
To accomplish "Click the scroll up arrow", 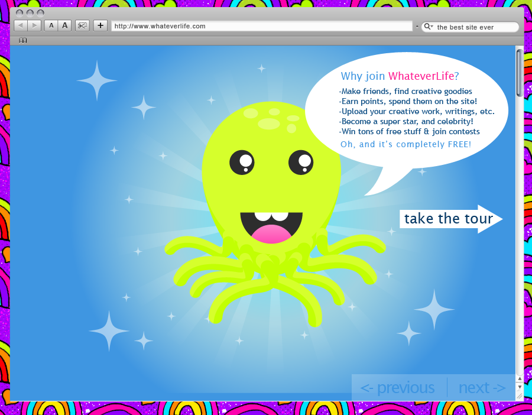I will (x=520, y=379).
